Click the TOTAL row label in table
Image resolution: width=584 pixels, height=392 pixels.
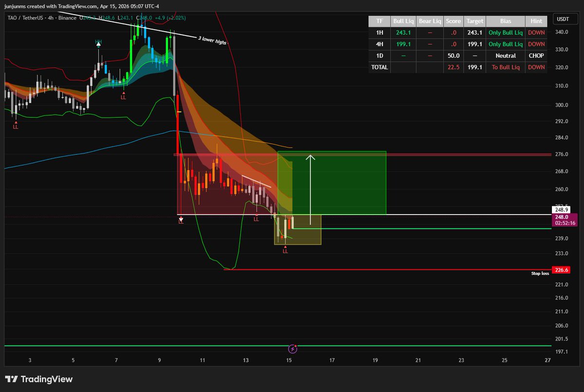379,67
